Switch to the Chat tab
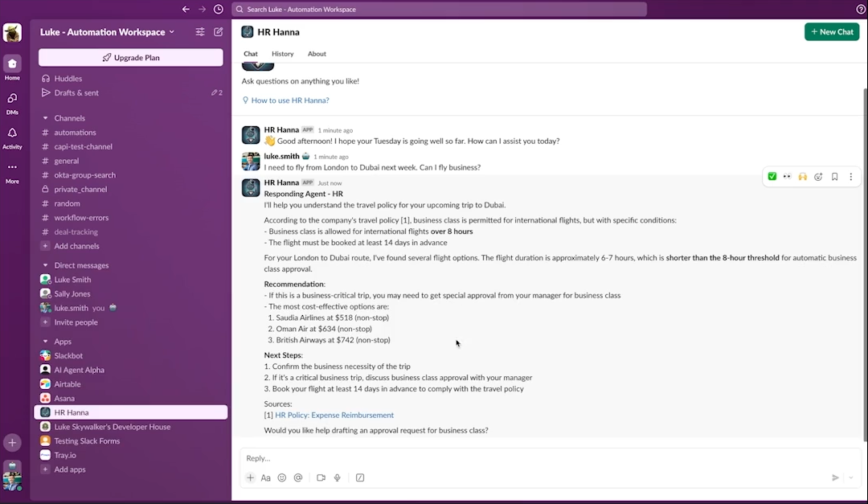 [x=251, y=54]
